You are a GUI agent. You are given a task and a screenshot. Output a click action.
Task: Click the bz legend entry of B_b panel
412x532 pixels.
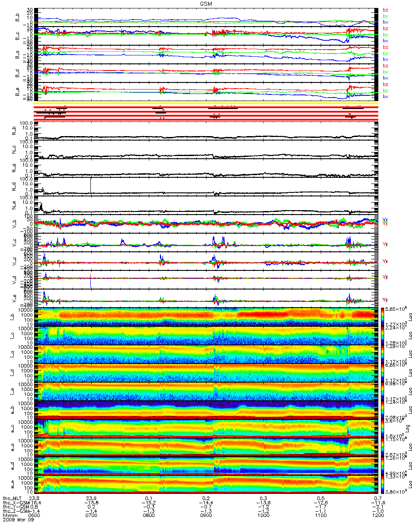[385, 10]
